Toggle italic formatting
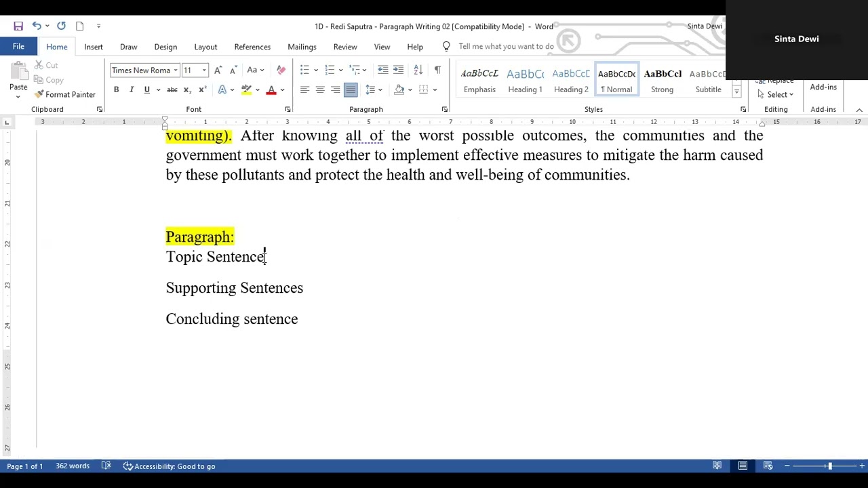This screenshot has width=868, height=488. point(131,89)
